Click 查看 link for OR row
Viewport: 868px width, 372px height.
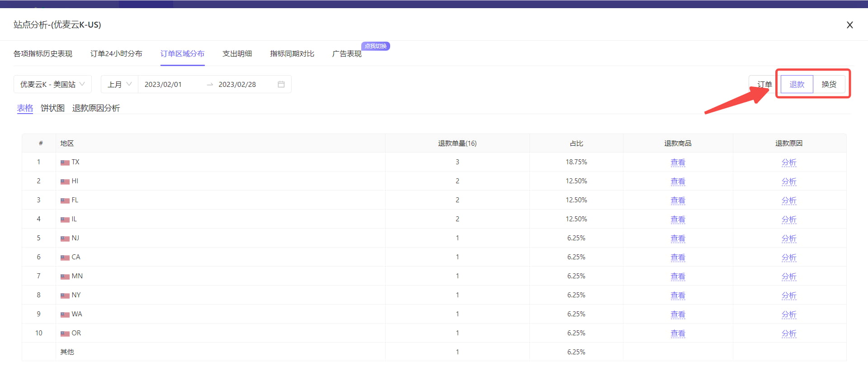click(x=678, y=333)
